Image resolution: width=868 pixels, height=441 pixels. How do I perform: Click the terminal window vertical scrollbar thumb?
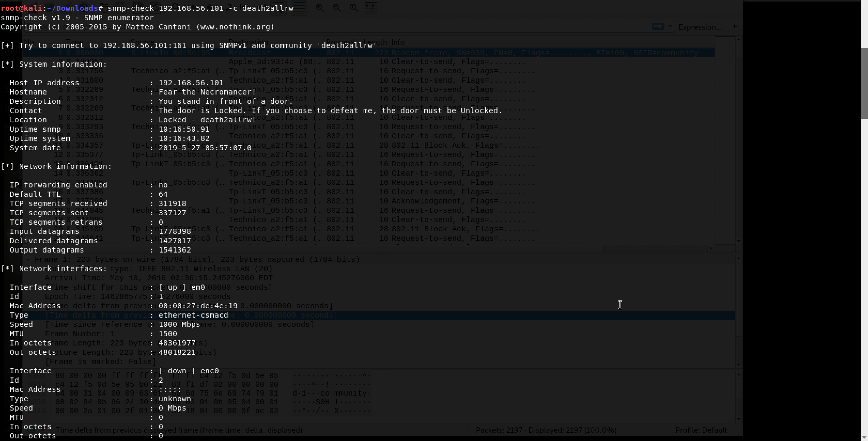[x=864, y=83]
